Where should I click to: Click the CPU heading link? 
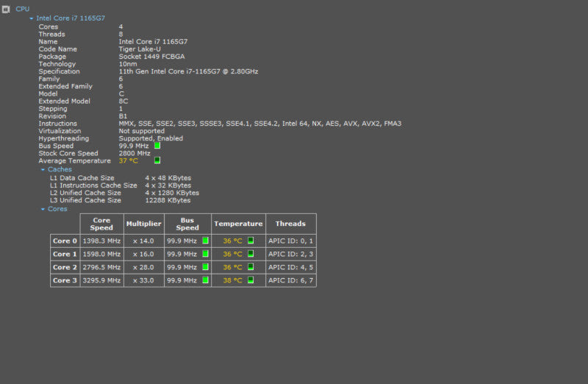click(23, 9)
